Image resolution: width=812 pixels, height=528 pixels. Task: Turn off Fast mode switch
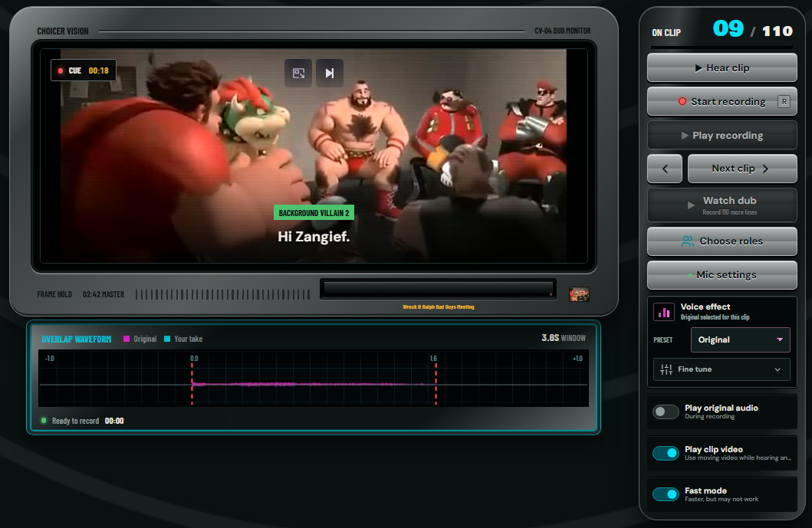point(666,494)
